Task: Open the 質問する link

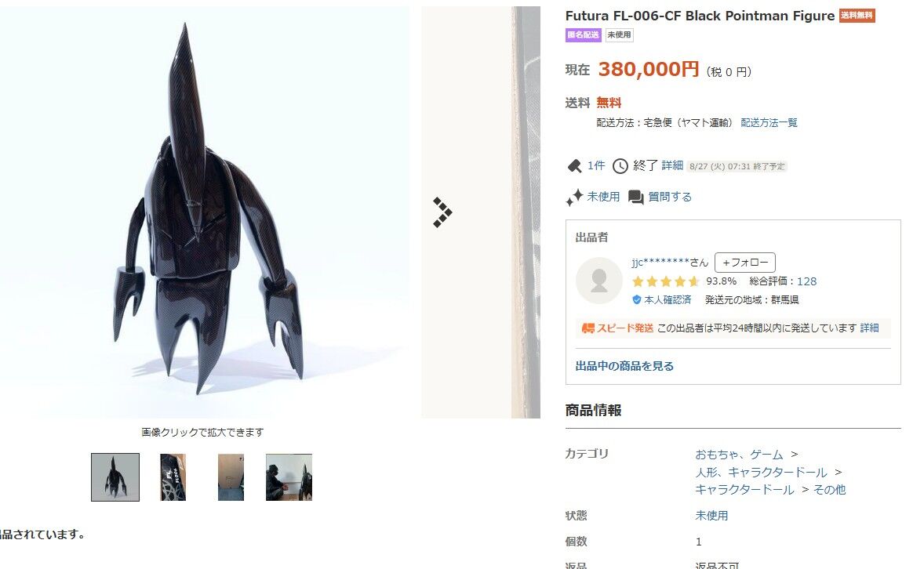Action: 670,197
